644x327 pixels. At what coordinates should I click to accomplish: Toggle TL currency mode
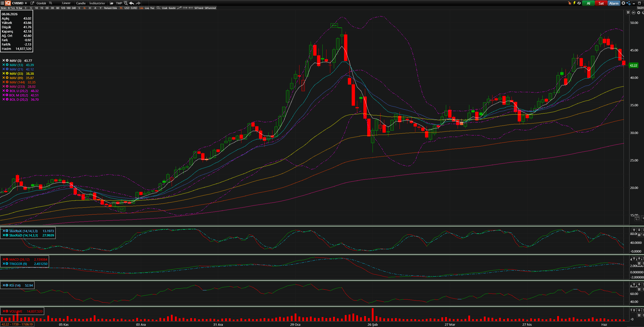click(x=121, y=8)
